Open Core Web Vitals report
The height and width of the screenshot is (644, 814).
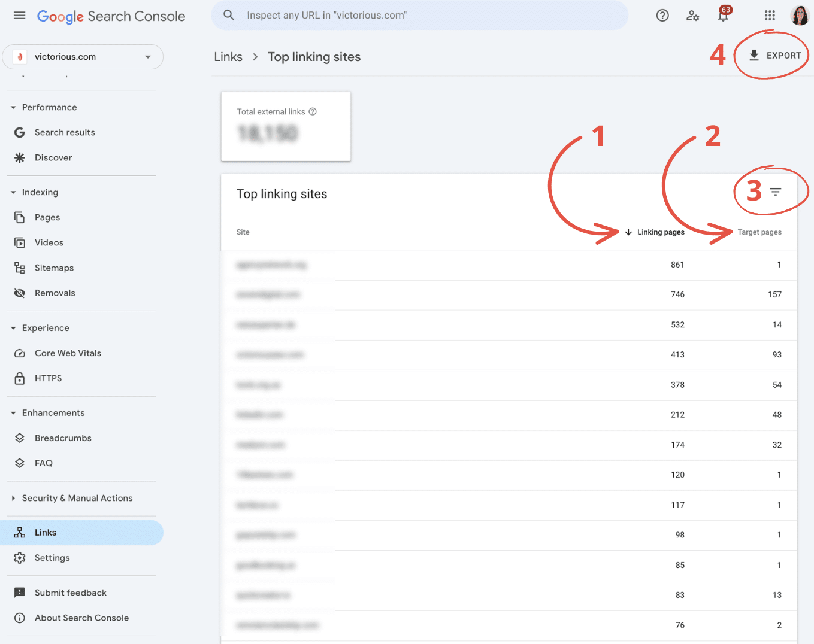[x=68, y=353]
